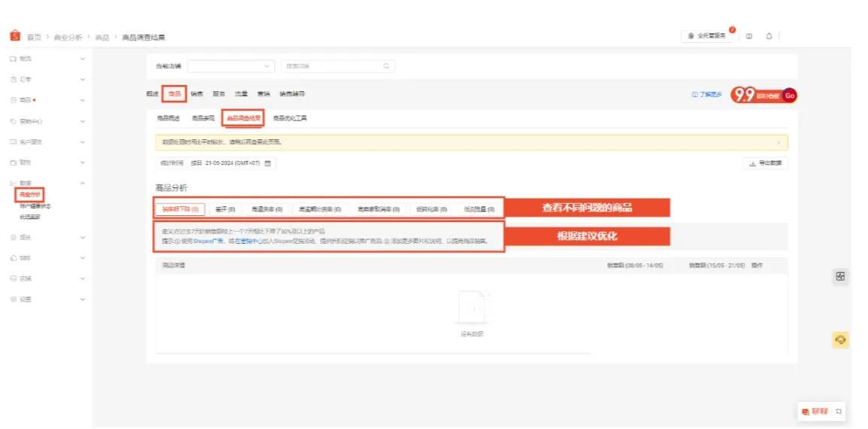Collapse the 数据 sidebar section chevron
The image size is (868, 429).
(83, 183)
